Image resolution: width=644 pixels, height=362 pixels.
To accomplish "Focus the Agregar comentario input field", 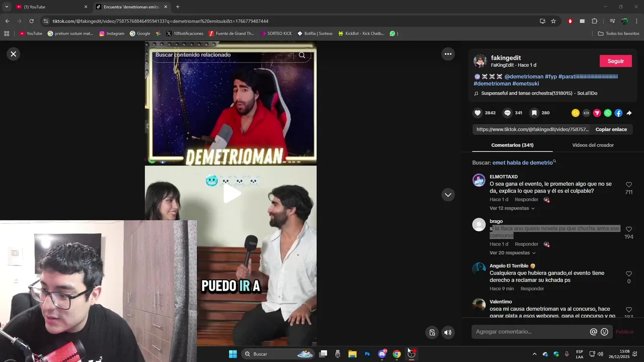I will (x=531, y=332).
